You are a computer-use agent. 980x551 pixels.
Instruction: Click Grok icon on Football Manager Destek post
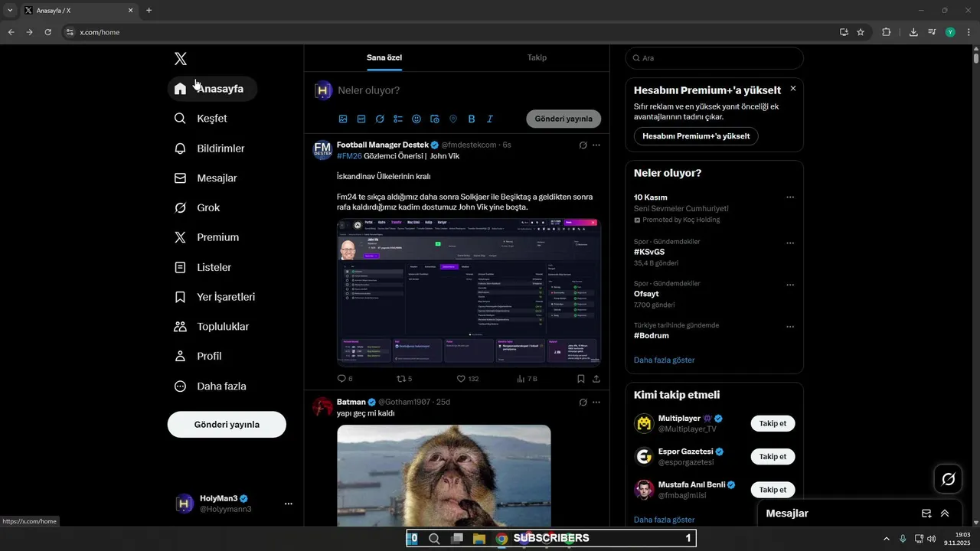(583, 145)
